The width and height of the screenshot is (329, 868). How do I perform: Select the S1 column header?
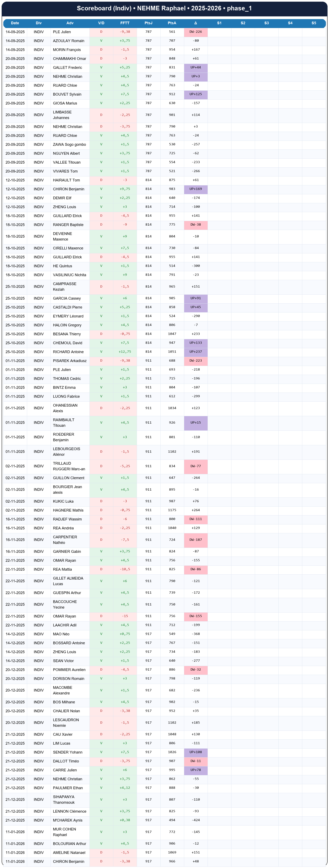click(x=219, y=23)
